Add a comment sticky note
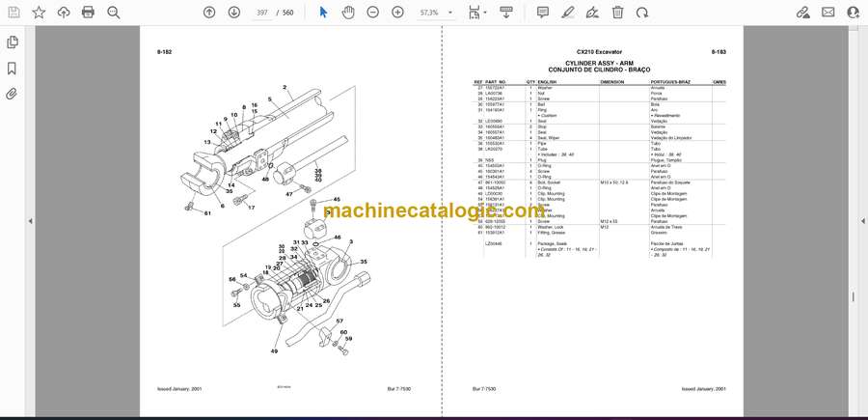The height and width of the screenshot is (420, 868). (x=543, y=13)
